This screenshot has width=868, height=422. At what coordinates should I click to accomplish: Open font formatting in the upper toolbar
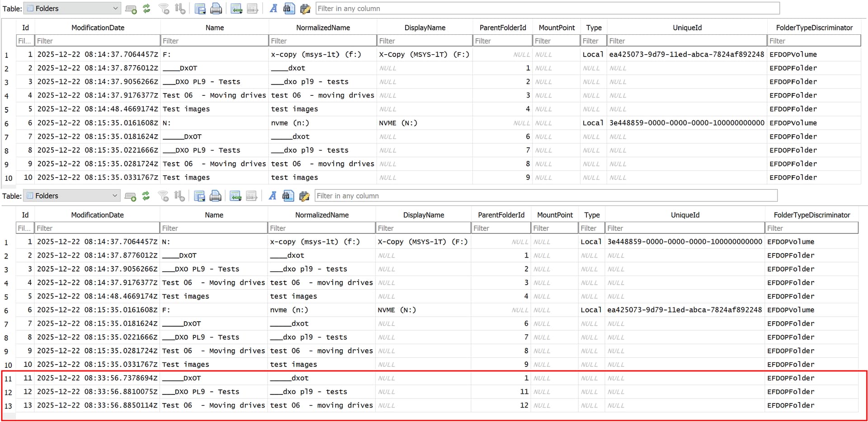click(273, 9)
